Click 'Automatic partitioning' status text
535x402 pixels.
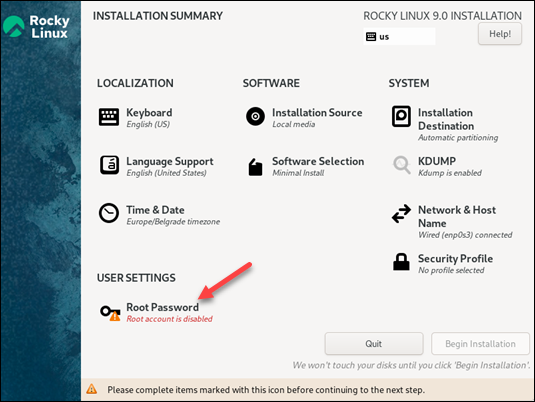click(458, 138)
